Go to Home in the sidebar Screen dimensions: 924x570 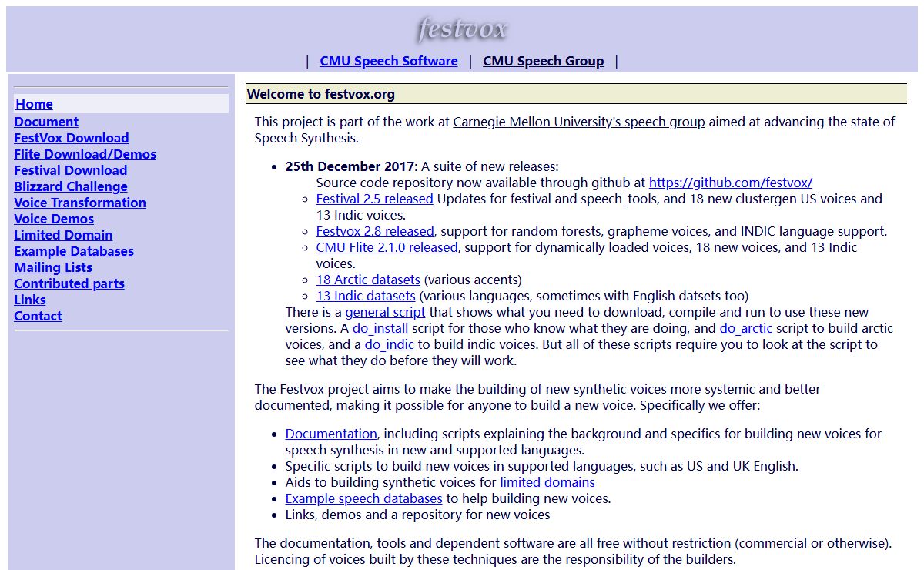click(34, 104)
